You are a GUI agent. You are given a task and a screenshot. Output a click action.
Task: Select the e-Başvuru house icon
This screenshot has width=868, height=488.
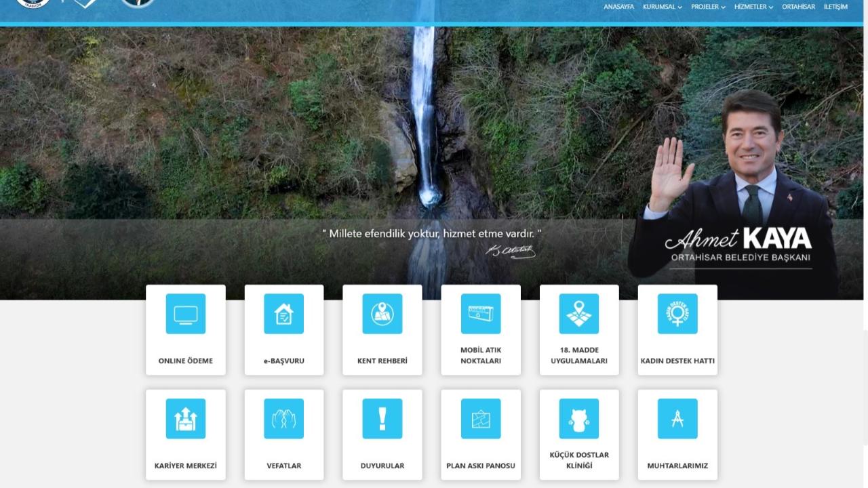coord(283,314)
